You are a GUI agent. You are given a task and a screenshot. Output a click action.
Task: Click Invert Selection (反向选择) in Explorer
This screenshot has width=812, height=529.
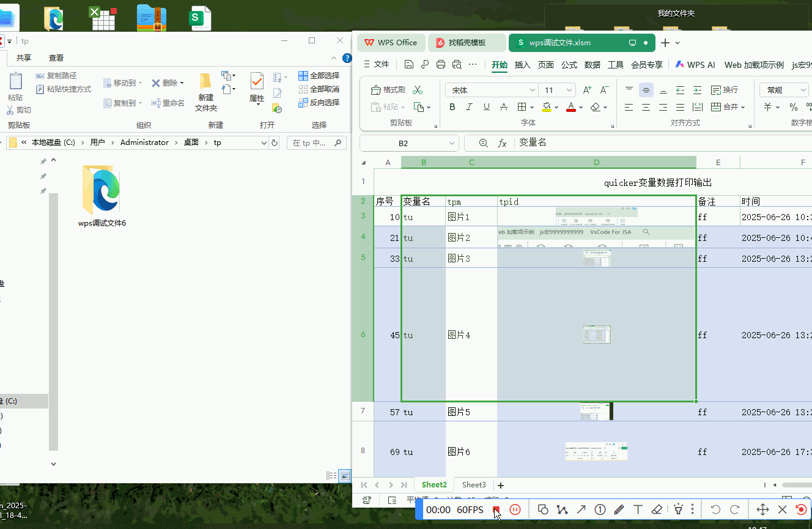point(319,102)
